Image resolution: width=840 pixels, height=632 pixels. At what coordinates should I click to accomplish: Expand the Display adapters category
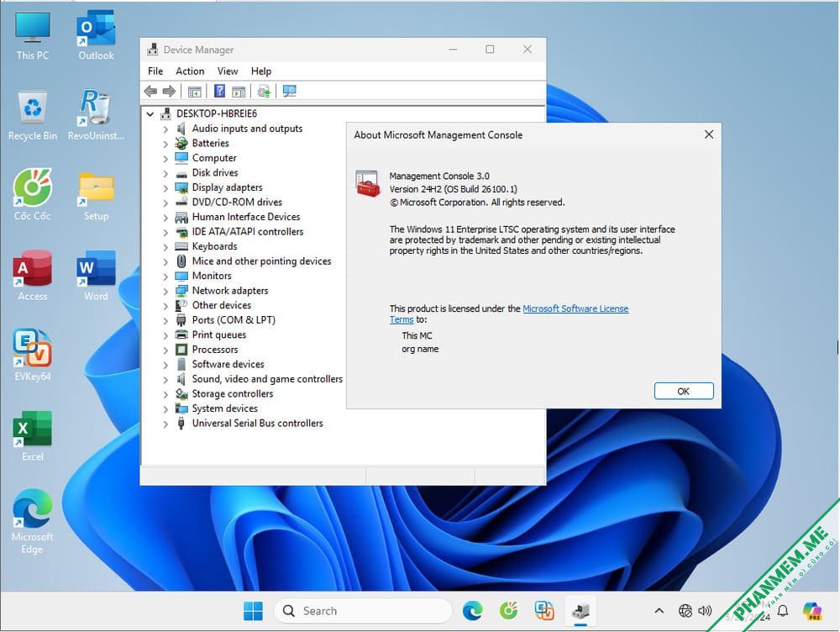click(x=165, y=188)
